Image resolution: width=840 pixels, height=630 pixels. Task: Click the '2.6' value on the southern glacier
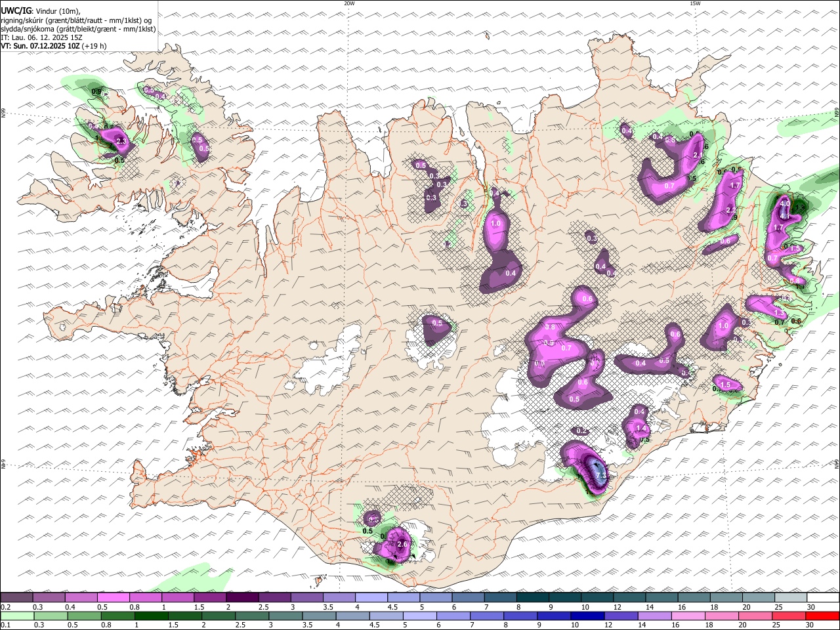point(403,544)
